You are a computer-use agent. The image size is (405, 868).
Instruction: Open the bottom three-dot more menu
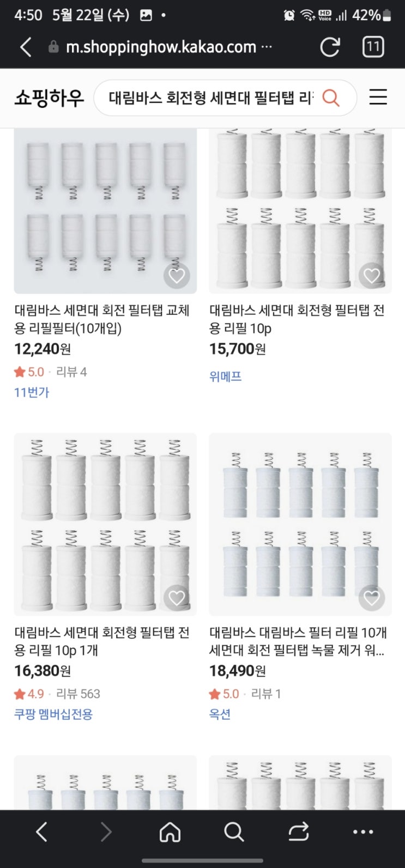tap(363, 832)
